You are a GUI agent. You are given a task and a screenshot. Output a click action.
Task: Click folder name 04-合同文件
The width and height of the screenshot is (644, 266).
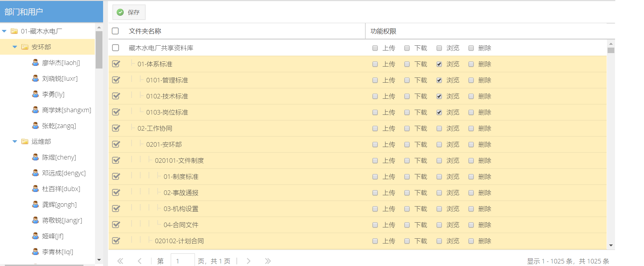click(x=181, y=225)
